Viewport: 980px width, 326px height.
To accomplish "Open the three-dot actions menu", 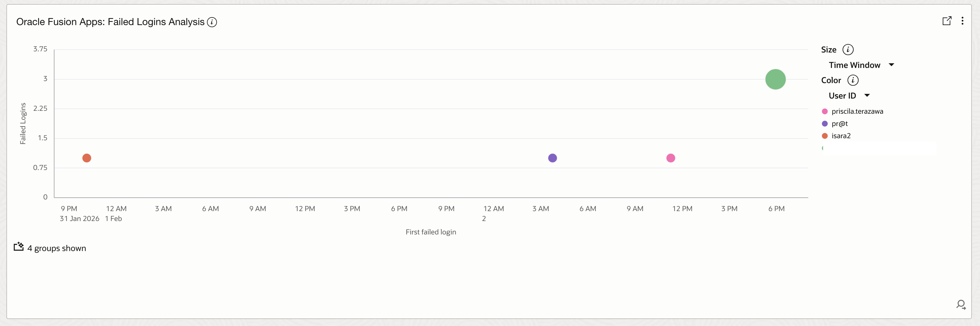I will point(963,21).
